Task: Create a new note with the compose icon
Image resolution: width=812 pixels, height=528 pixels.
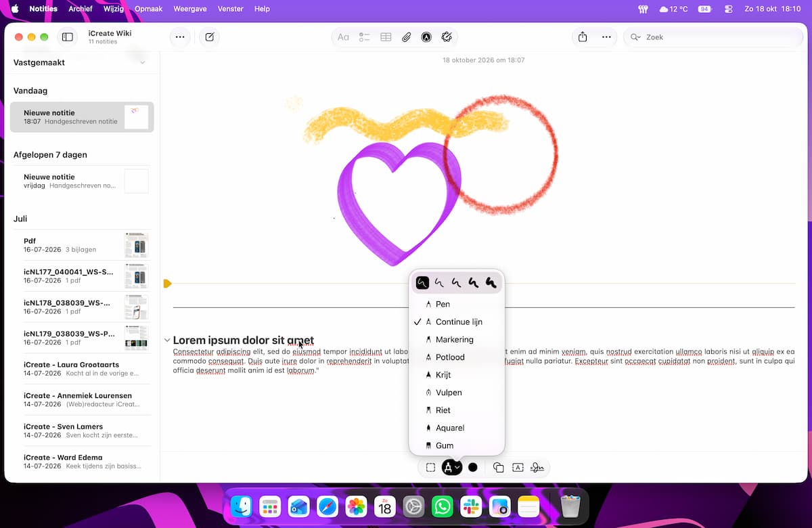Action: (x=210, y=37)
